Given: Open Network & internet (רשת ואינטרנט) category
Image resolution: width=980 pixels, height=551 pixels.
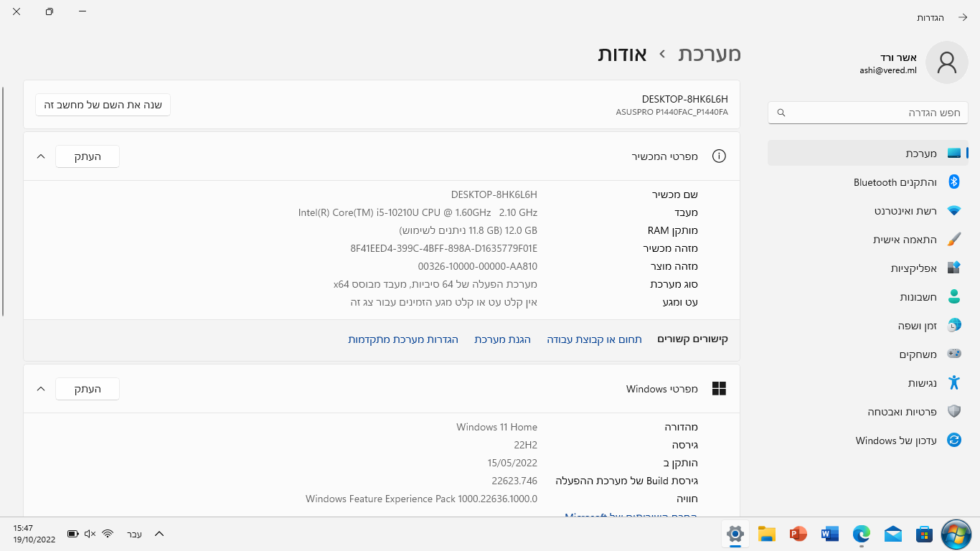Looking at the screenshot, I should click(x=868, y=211).
